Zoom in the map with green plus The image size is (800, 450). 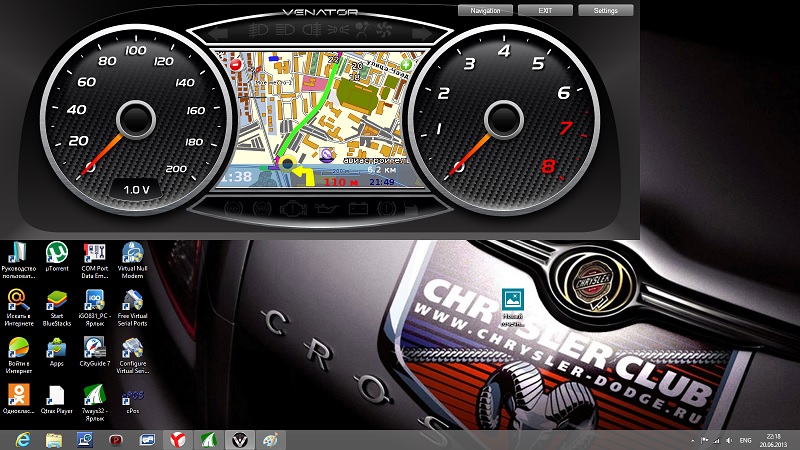pos(406,65)
